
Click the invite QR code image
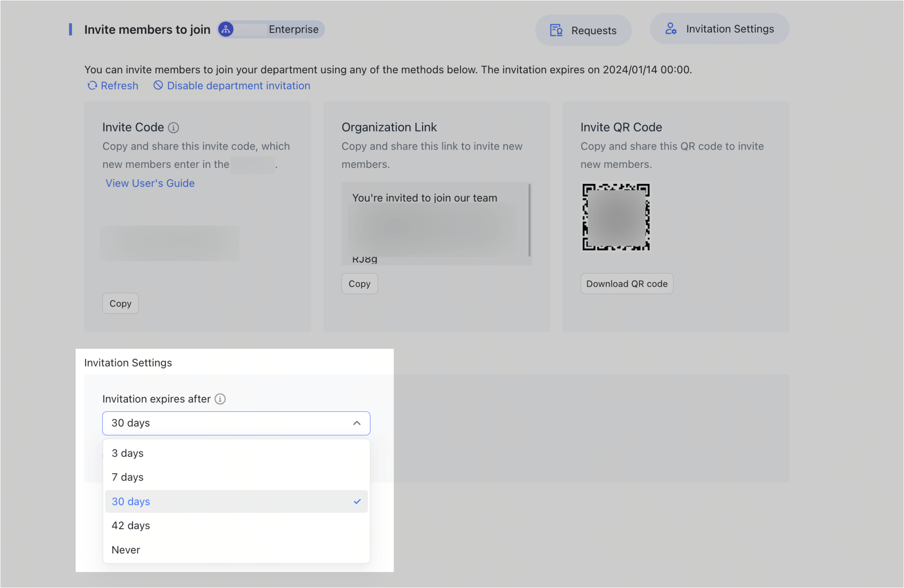pyautogui.click(x=616, y=217)
